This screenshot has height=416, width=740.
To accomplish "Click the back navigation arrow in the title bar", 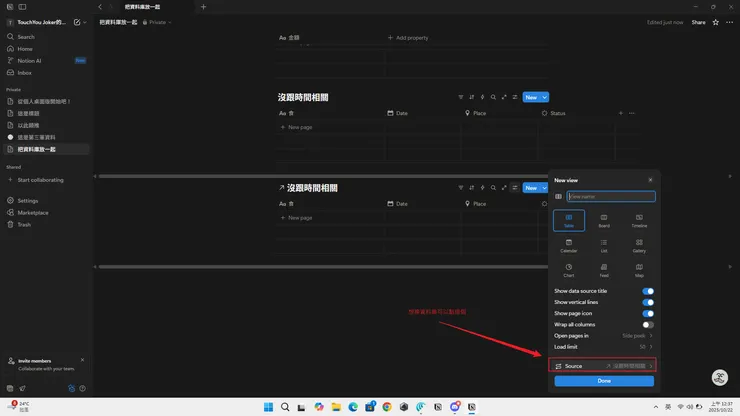I will (x=100, y=7).
